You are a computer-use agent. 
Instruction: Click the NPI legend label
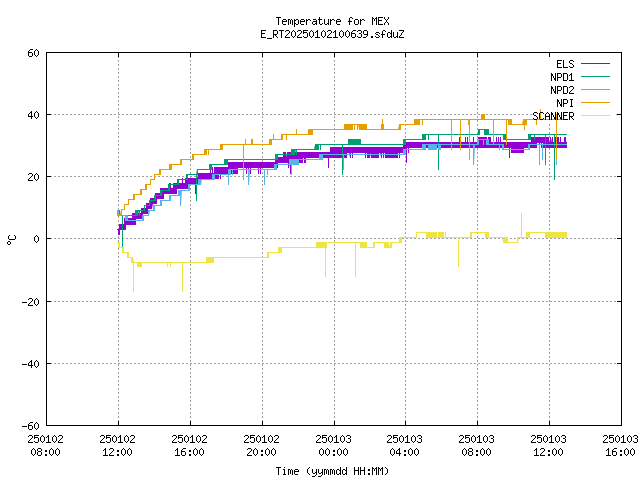565,103
